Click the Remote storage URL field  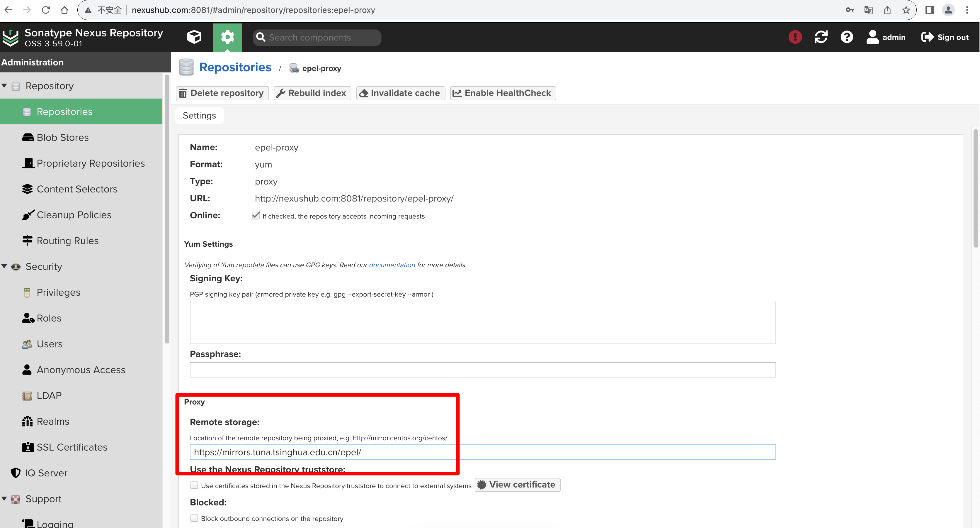pyautogui.click(x=483, y=452)
